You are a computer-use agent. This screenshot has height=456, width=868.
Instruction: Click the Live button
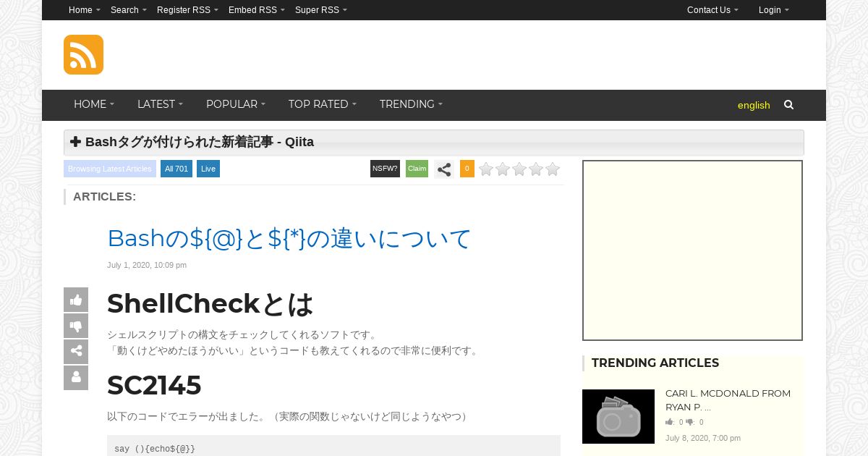208,169
